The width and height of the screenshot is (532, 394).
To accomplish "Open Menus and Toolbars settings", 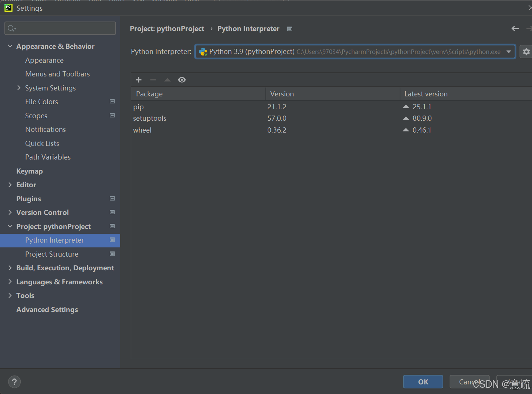I will 57,74.
